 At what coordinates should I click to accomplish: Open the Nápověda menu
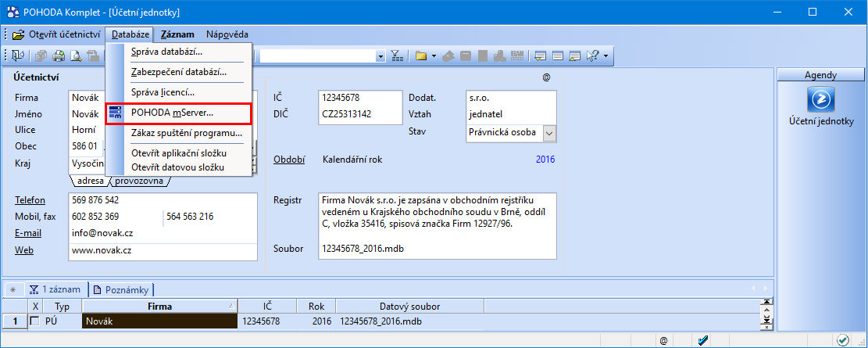[227, 34]
